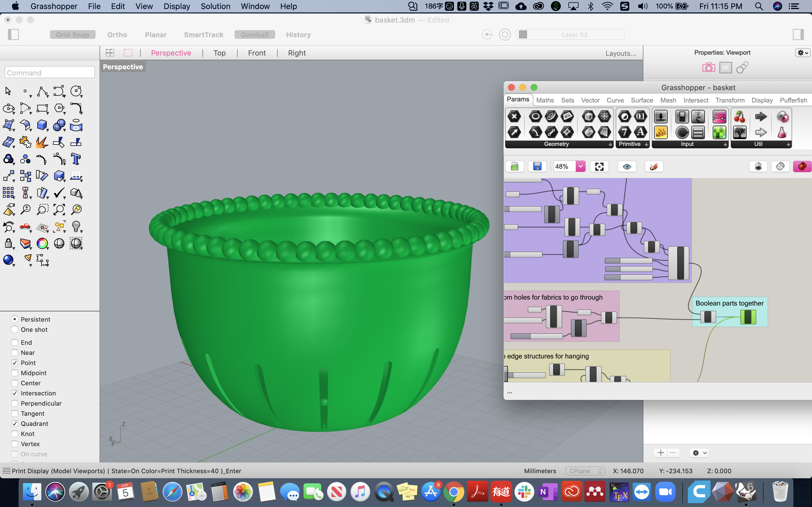Click the Lock objects tool
Viewport: 812px width, 507px height.
click(8, 243)
